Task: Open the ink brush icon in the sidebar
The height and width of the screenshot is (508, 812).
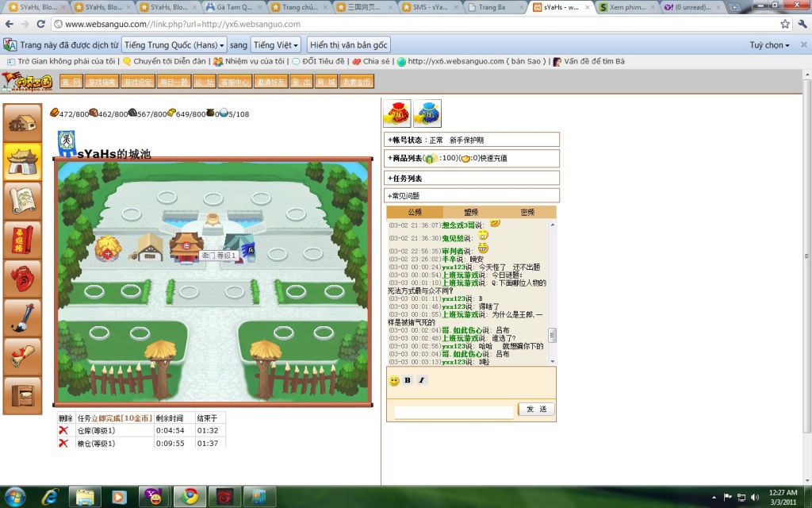Action: tap(22, 317)
